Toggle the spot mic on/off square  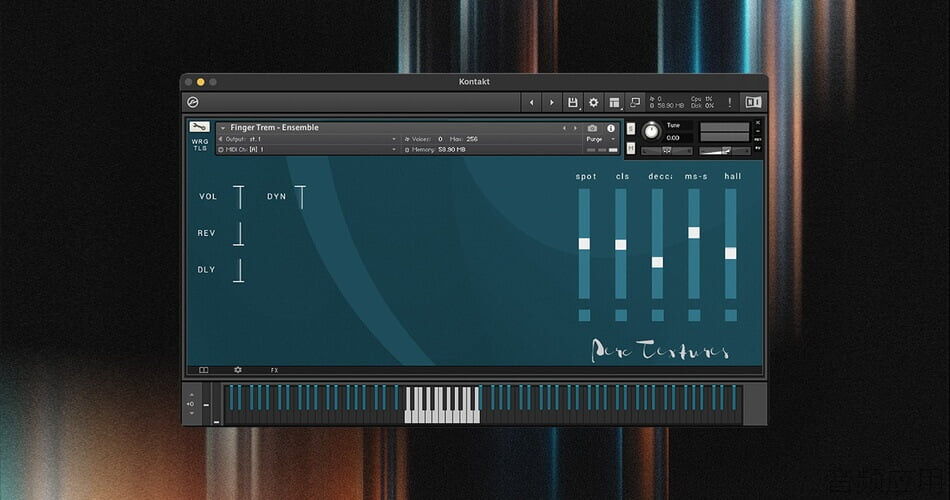pos(584,315)
